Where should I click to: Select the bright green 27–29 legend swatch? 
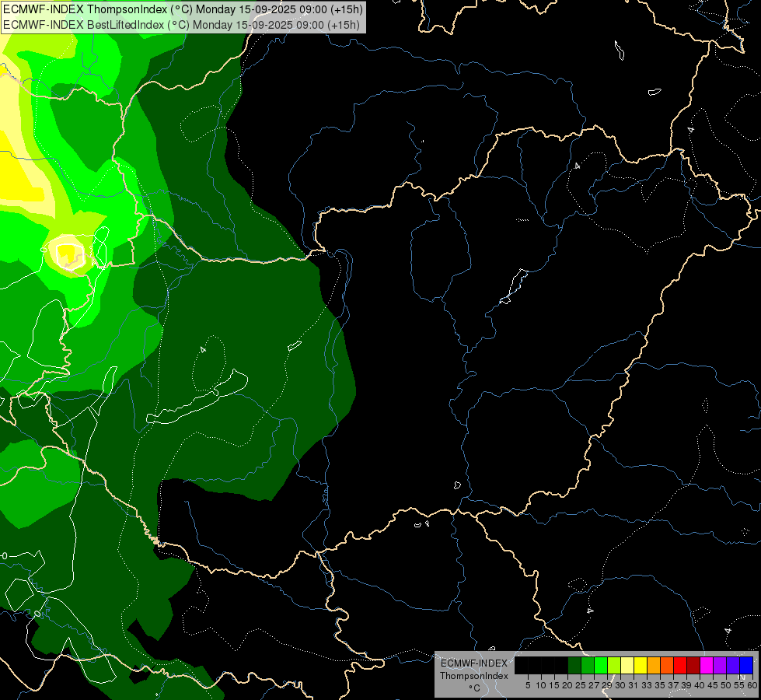(x=601, y=665)
